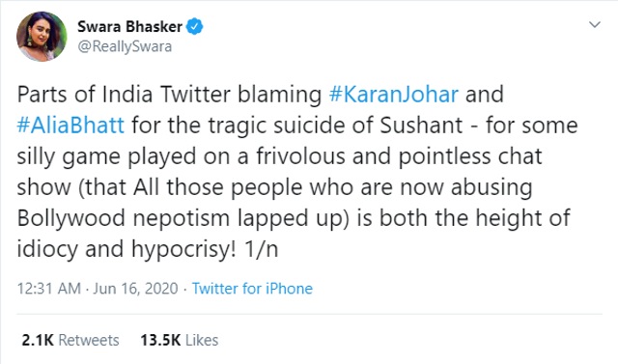Screen dimensions: 618x364
Task: Open Swara Bhasker's profile picture
Action: [42, 37]
